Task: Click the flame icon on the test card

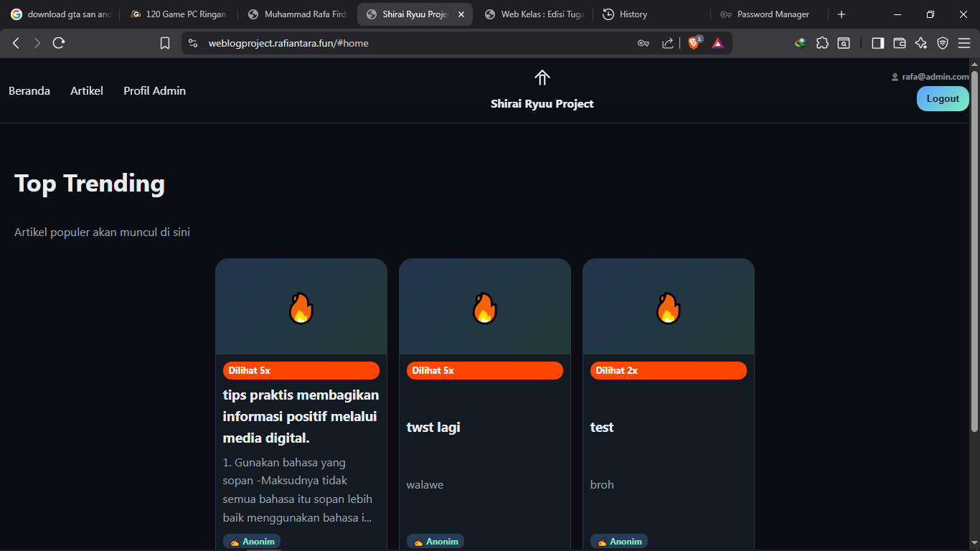Action: (668, 307)
